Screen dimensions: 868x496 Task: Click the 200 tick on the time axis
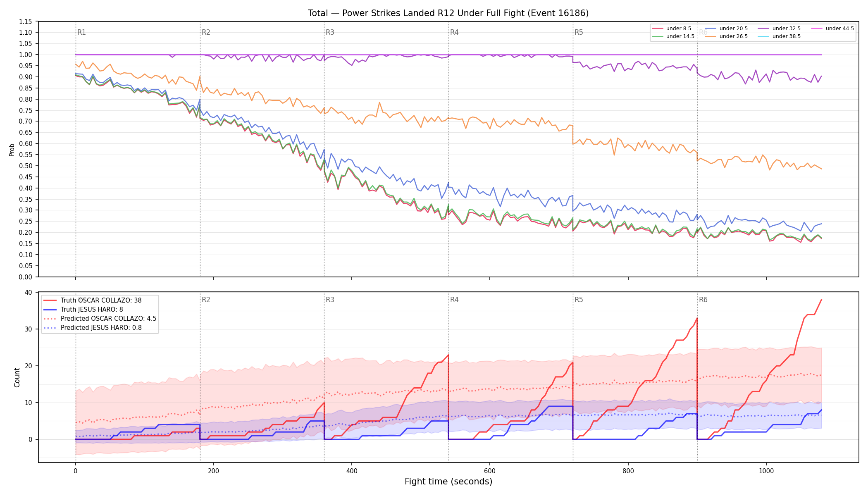pyautogui.click(x=214, y=471)
